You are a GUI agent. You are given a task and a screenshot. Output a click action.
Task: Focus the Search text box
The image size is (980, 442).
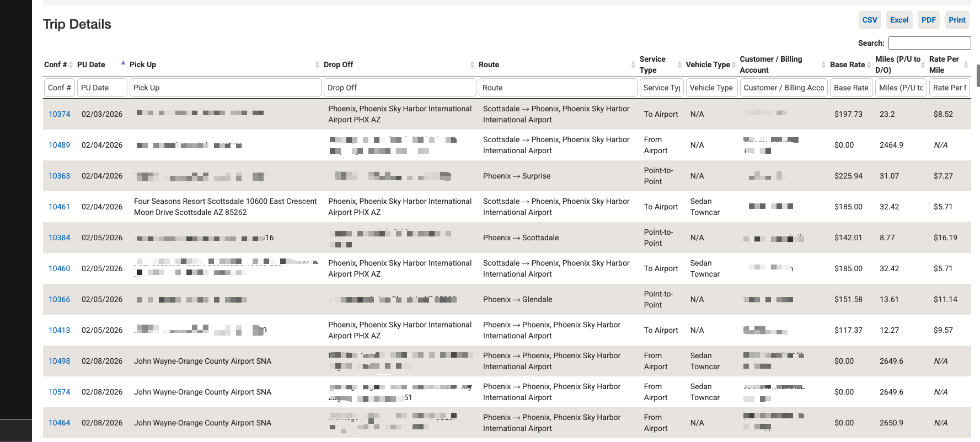(x=929, y=43)
